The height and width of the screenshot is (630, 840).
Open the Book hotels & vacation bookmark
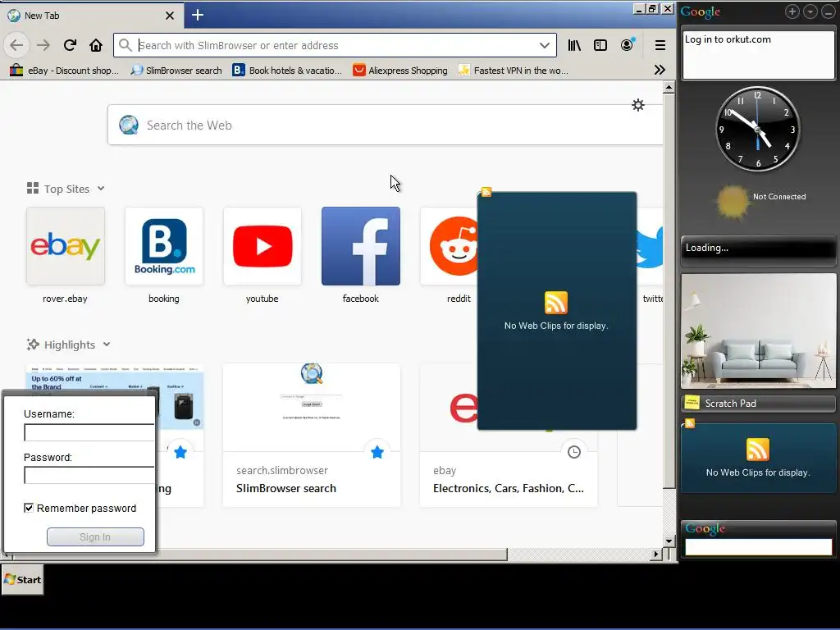tap(287, 71)
